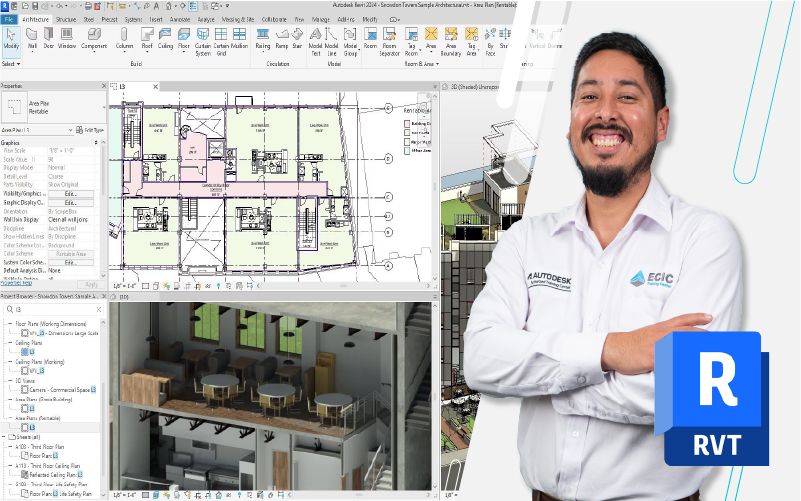Choose the Window tool
The height and width of the screenshot is (501, 801).
click(x=67, y=39)
